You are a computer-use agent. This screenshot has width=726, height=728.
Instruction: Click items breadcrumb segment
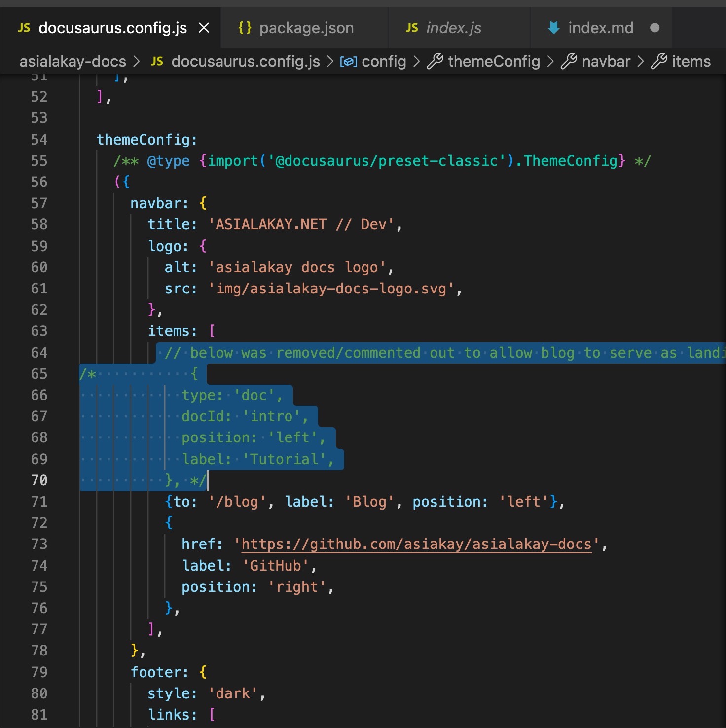coord(690,62)
